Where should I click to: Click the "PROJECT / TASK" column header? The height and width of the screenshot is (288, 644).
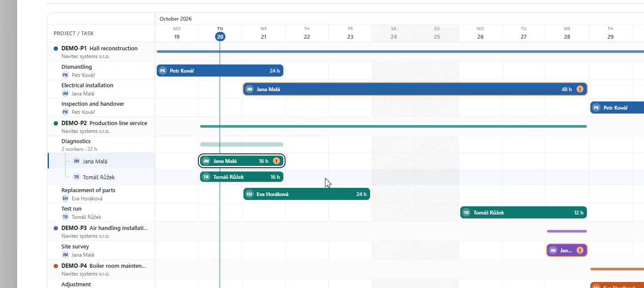coord(73,34)
